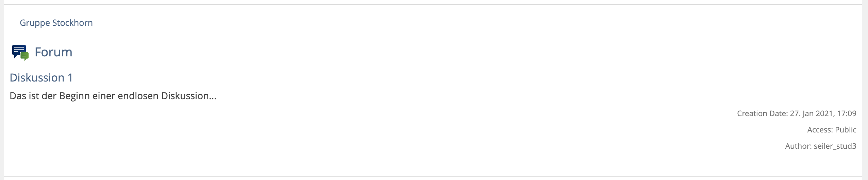Click the 'Creation Date:' label
This screenshot has height=180, width=868.
click(x=762, y=113)
